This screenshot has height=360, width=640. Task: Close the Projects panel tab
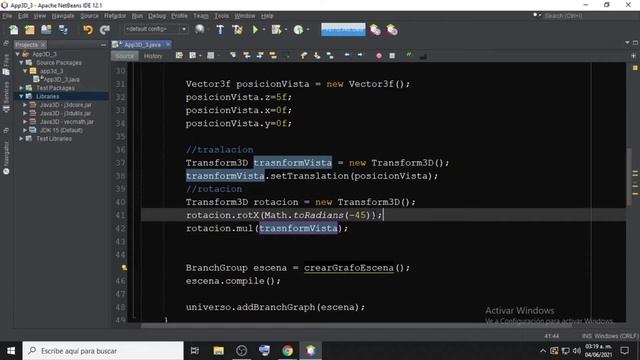[43, 44]
